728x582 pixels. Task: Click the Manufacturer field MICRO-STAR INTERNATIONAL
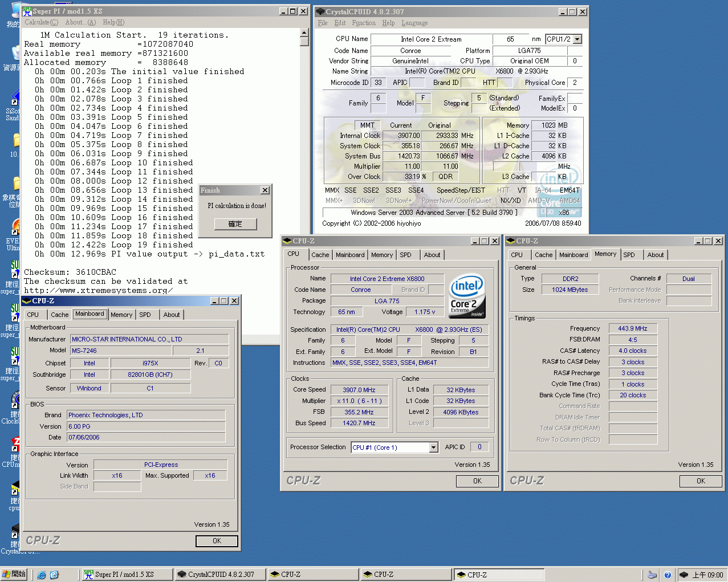(149, 339)
